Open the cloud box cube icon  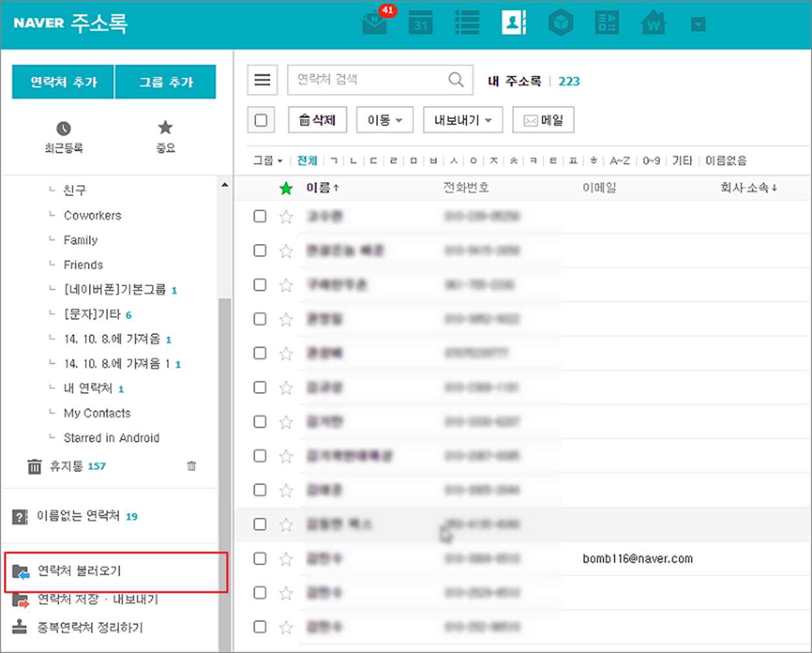click(561, 23)
